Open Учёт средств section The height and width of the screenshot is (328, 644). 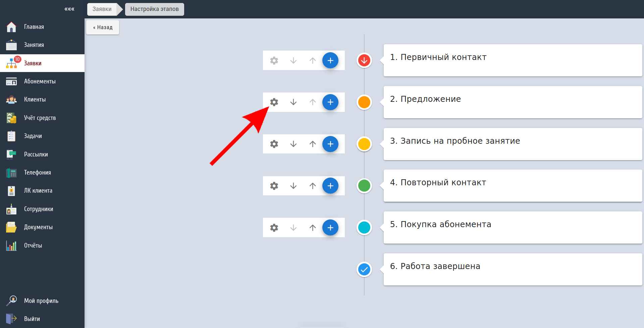click(x=42, y=118)
